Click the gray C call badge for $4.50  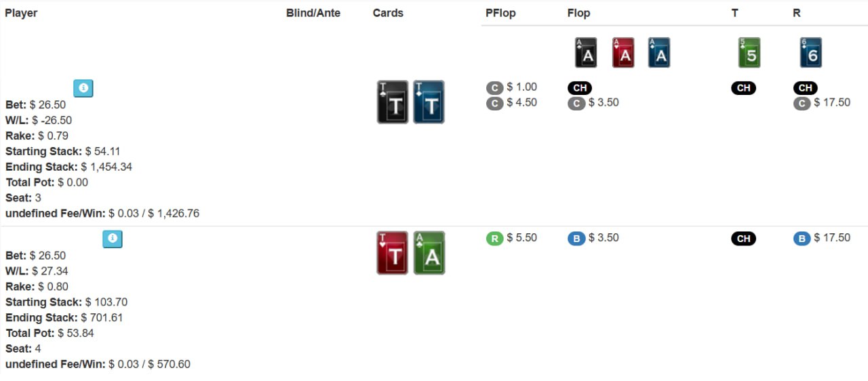pyautogui.click(x=494, y=103)
